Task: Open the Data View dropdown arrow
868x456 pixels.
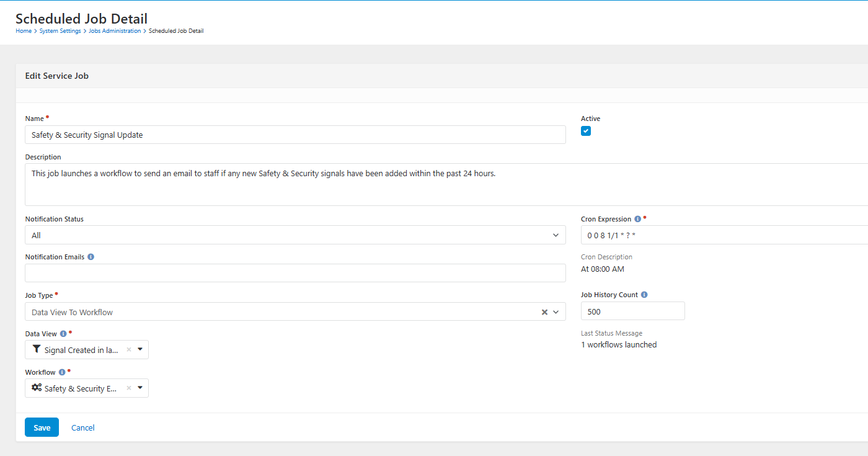Action: click(140, 349)
